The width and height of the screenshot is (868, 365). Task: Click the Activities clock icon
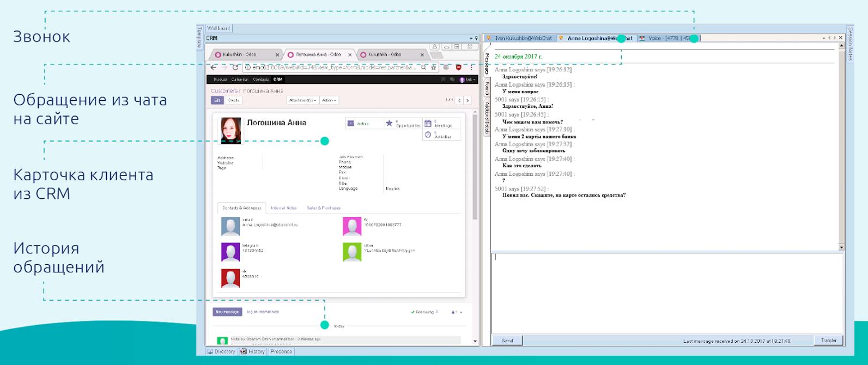(428, 135)
